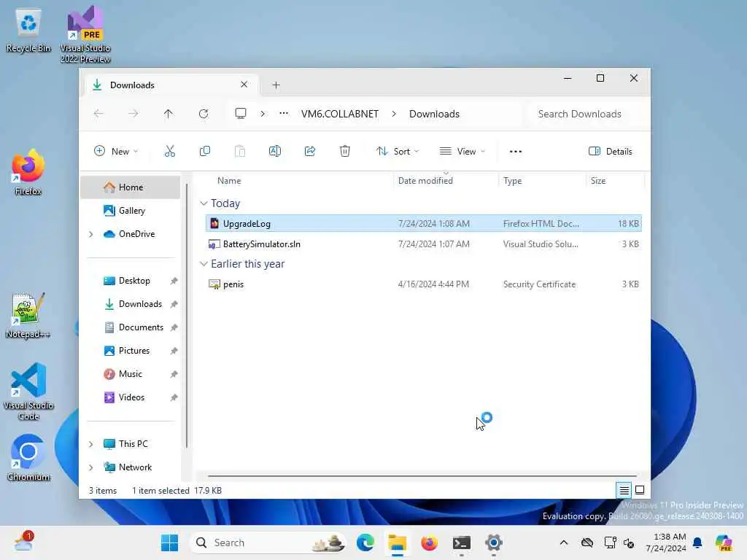Click chevron after VM6.COLLABNET breadcrumb
The height and width of the screenshot is (560, 747).
coord(394,114)
